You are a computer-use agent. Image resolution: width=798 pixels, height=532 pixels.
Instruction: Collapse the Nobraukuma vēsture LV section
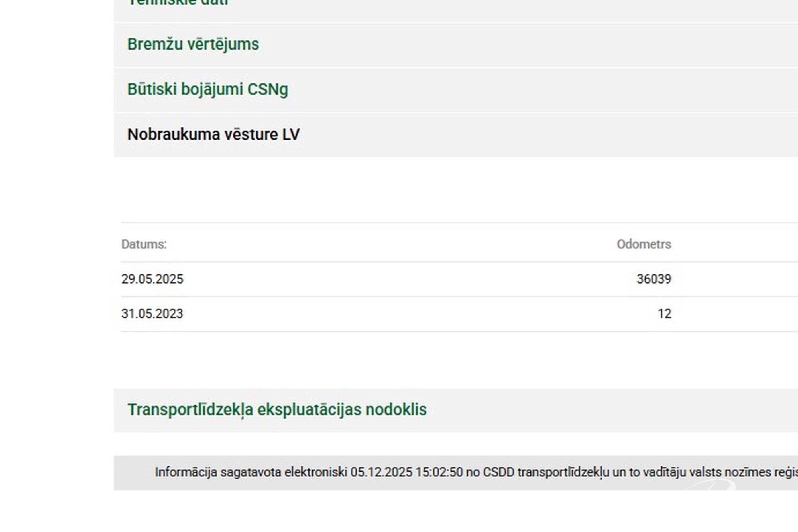click(213, 134)
